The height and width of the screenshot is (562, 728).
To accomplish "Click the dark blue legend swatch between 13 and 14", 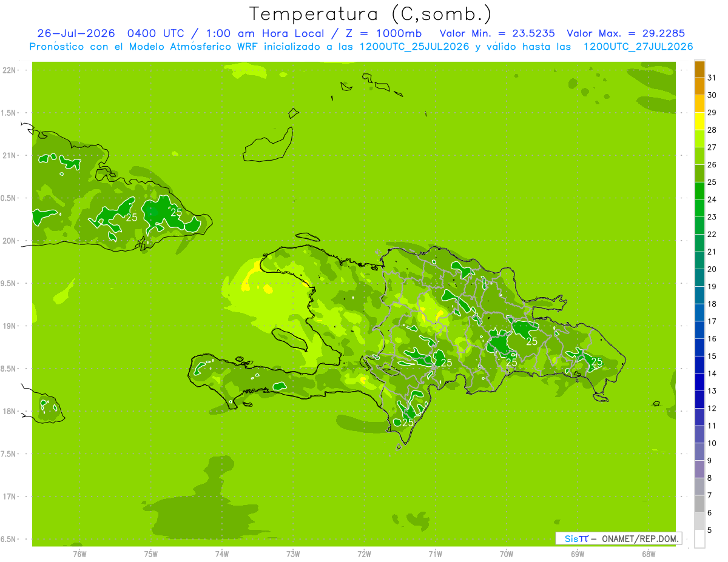I will [x=699, y=382].
